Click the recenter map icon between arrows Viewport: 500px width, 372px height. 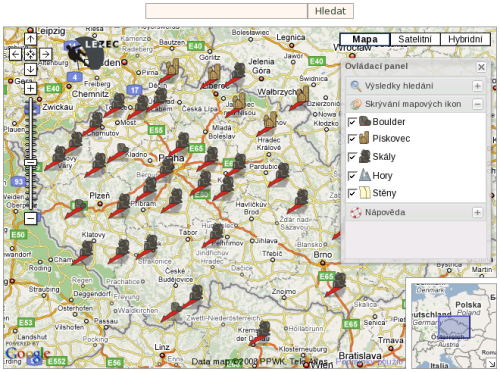click(x=30, y=54)
